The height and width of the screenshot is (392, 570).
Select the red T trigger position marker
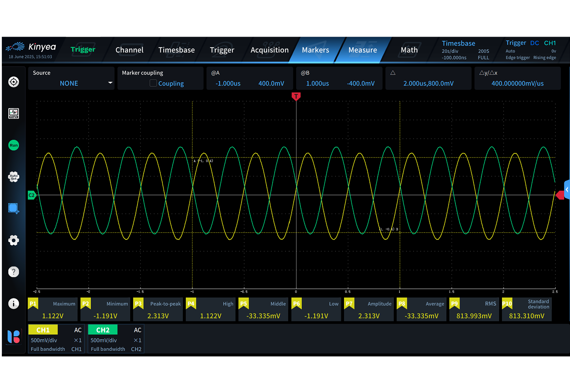click(296, 96)
